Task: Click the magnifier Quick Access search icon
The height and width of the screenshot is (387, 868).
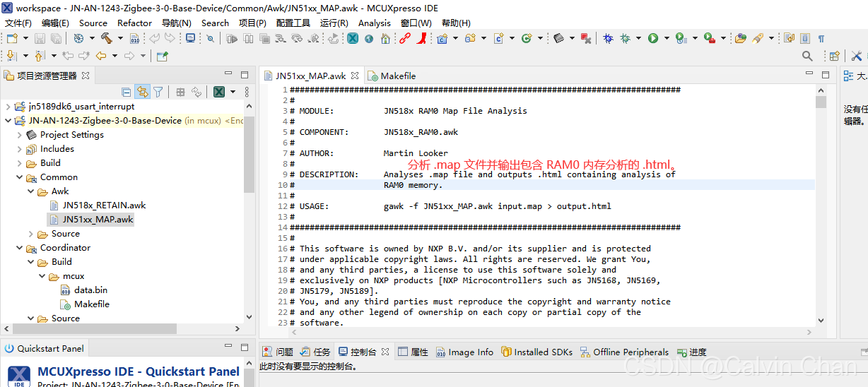Action: click(x=807, y=56)
